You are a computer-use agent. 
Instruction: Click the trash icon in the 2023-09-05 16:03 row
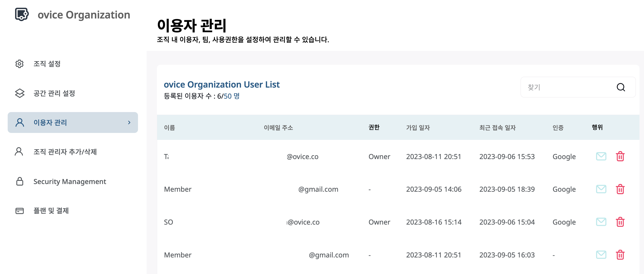pos(620,255)
